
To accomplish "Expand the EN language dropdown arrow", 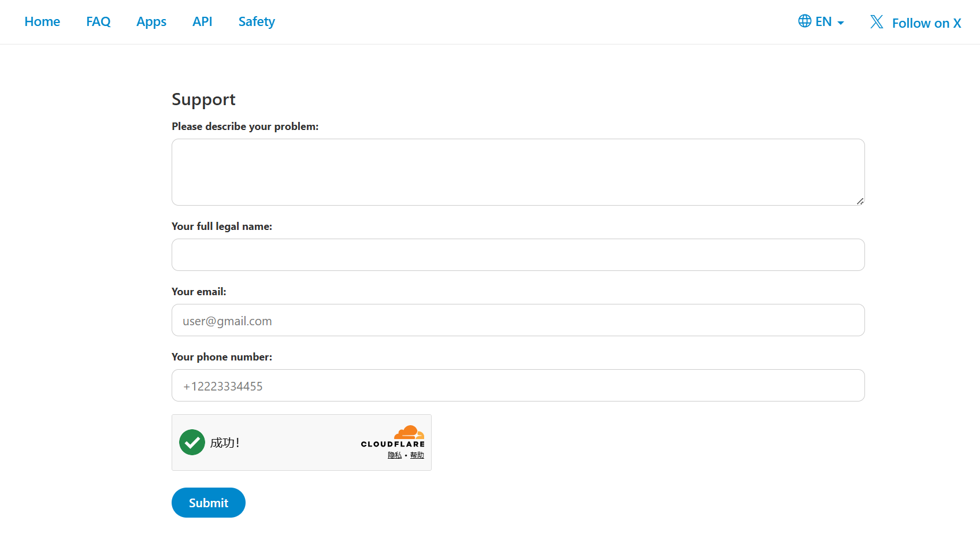I will tap(841, 23).
